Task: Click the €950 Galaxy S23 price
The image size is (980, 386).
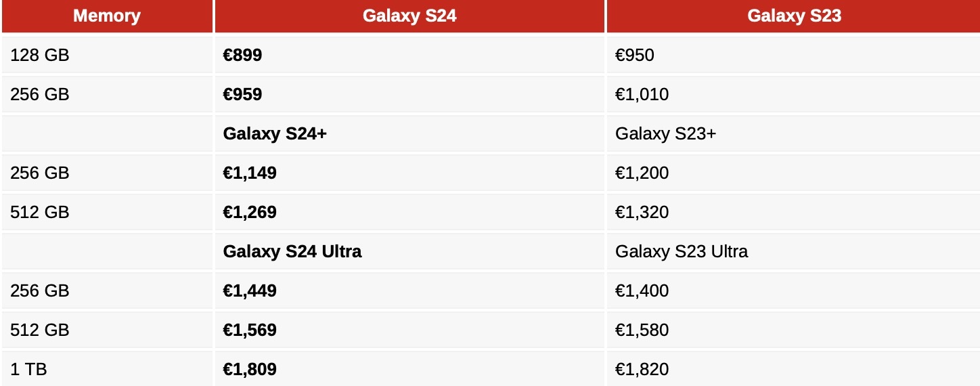Action: 635,55
